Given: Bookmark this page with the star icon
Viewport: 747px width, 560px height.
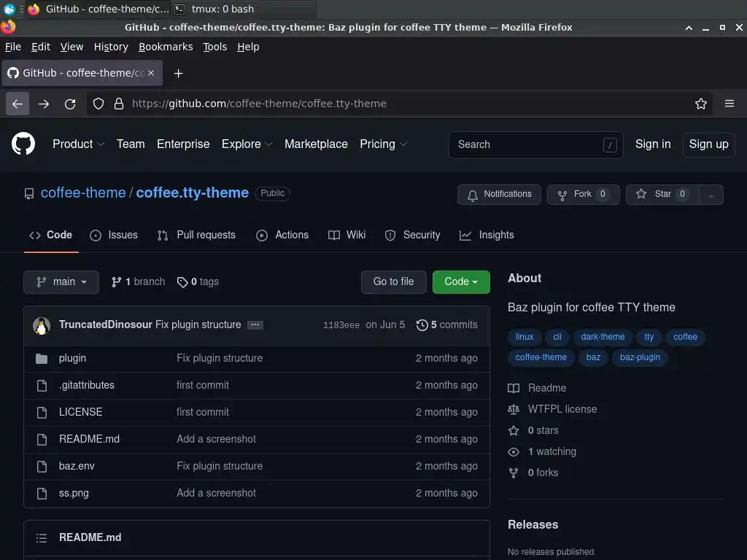Looking at the screenshot, I should tap(700, 104).
